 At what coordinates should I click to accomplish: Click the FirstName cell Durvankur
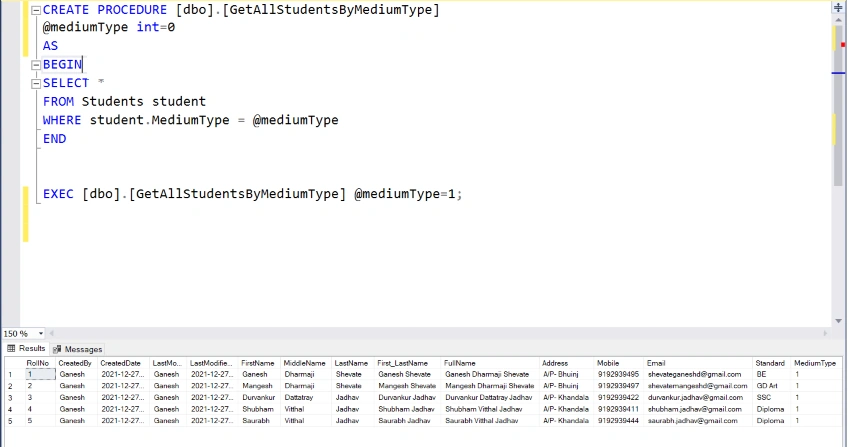(x=259, y=398)
